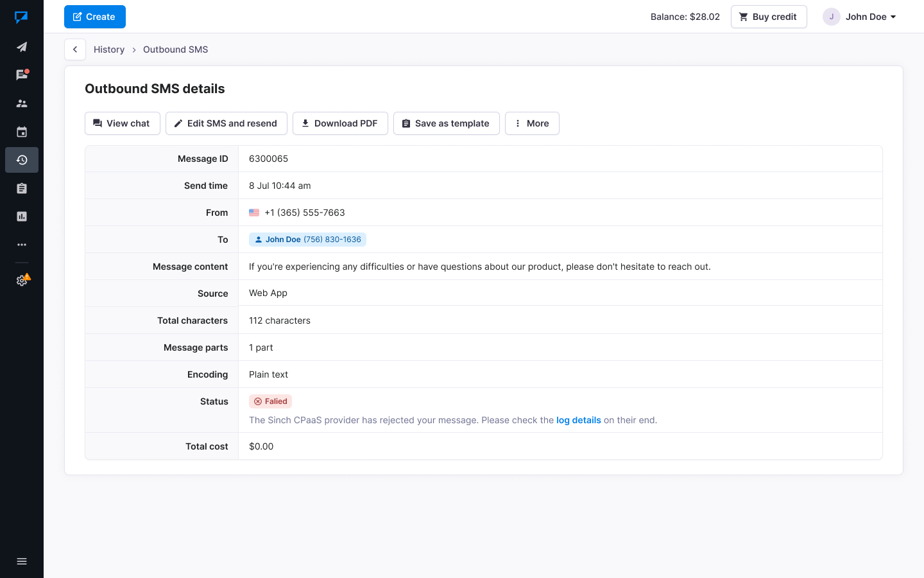Open the clipboard templates icon in sidebar
This screenshot has width=924, height=578.
click(x=22, y=188)
